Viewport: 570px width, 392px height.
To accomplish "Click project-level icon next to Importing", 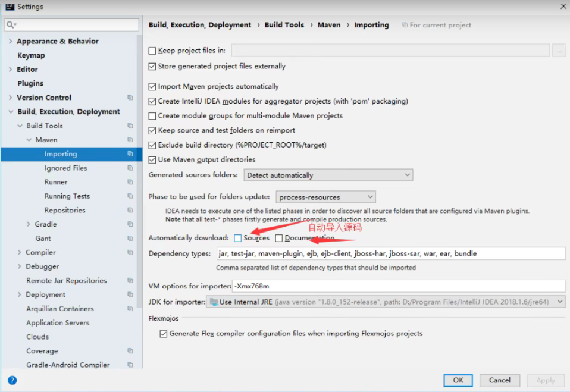I will 130,153.
